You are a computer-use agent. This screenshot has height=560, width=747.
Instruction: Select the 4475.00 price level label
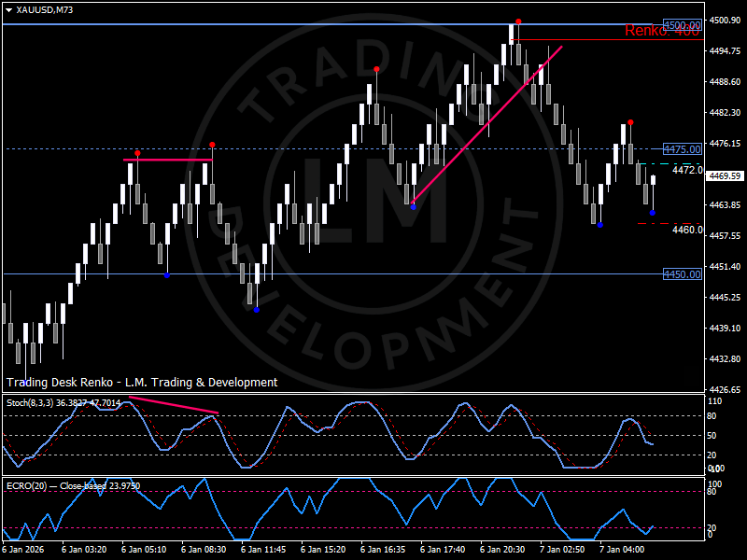(683, 149)
